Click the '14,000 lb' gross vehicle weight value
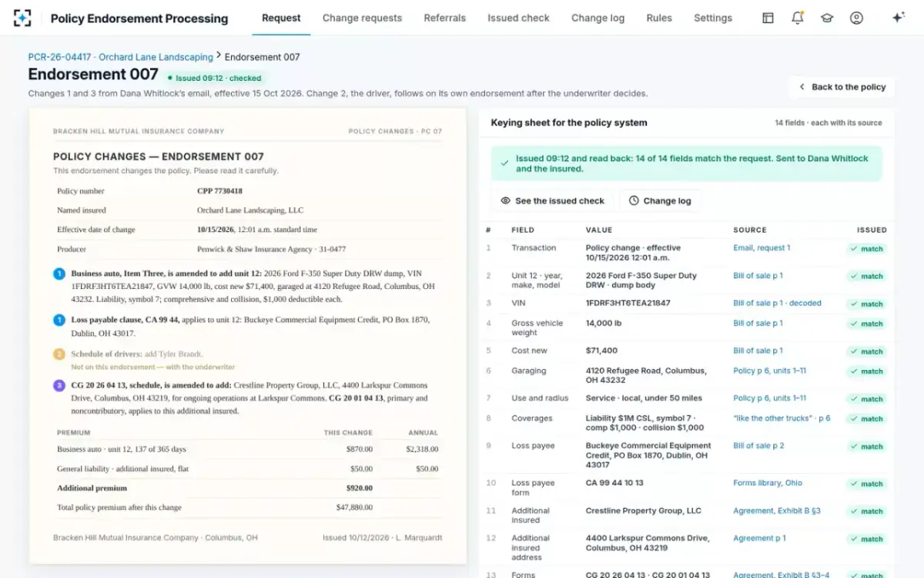Screen dimensions: 924x578 point(605,323)
